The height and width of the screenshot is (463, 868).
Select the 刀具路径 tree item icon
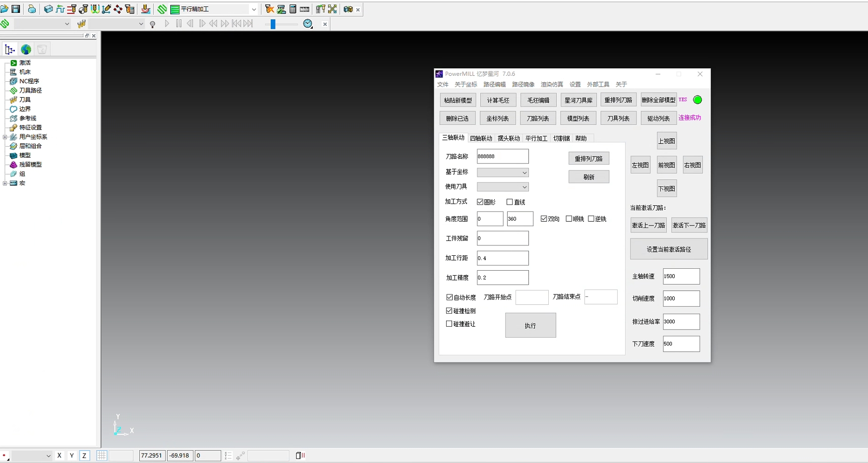coord(13,90)
